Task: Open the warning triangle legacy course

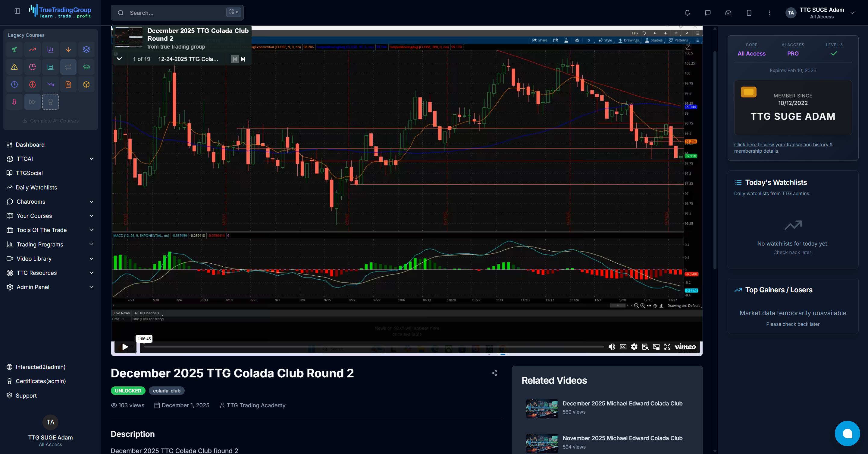Action: [14, 67]
